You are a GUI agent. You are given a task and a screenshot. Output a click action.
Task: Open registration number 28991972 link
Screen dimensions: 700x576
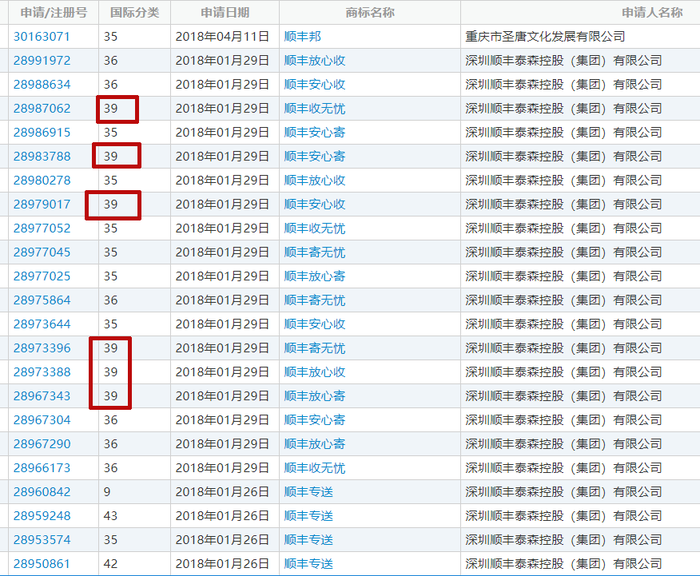click(x=42, y=61)
